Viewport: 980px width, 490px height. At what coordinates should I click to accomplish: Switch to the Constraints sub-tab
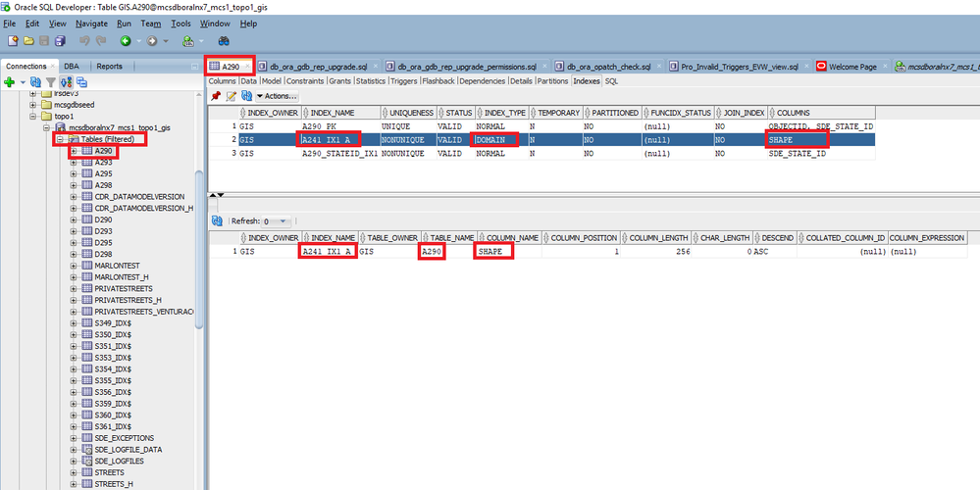(x=305, y=81)
